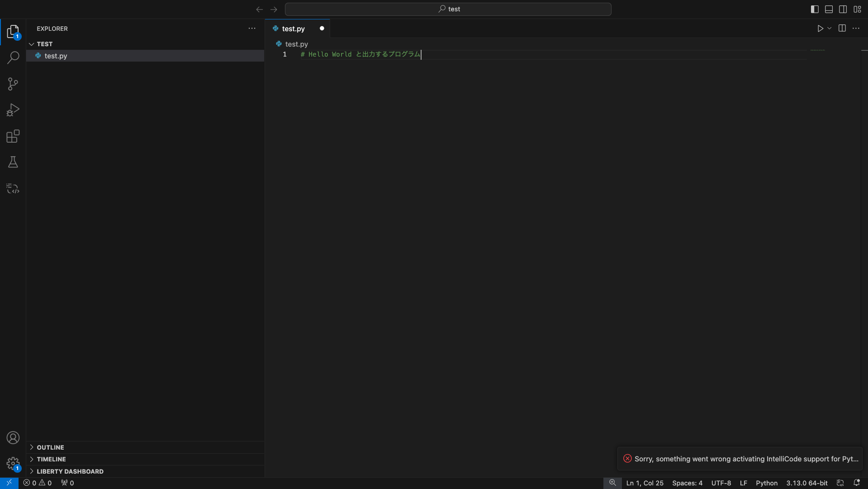Click the EXPLORER panel title

tap(52, 29)
